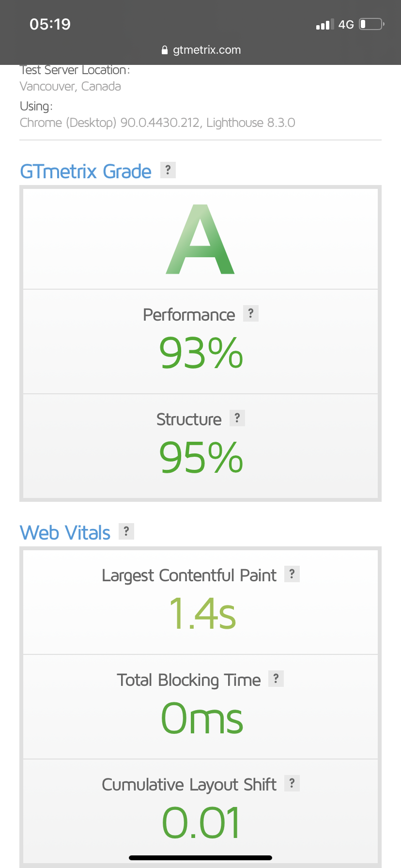401x868 pixels.
Task: Select the 1.4s Largest Contentful Paint value
Action: (202, 614)
